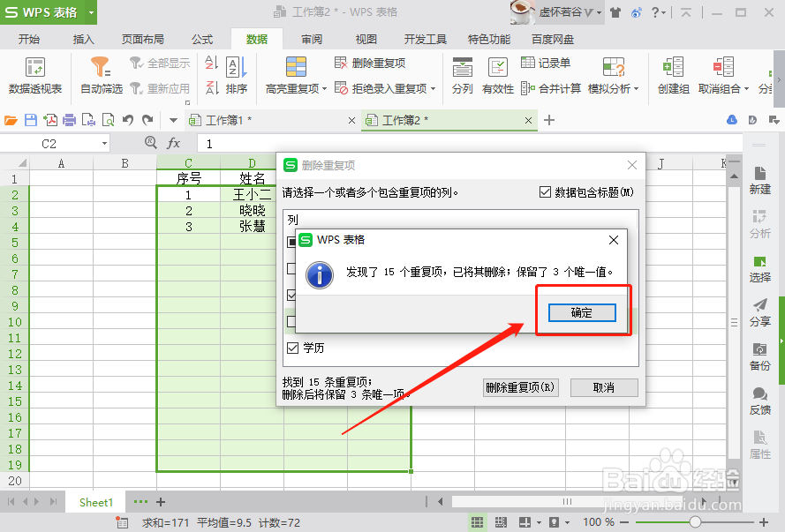Redo the last action
This screenshot has height=532, width=785.
147,120
